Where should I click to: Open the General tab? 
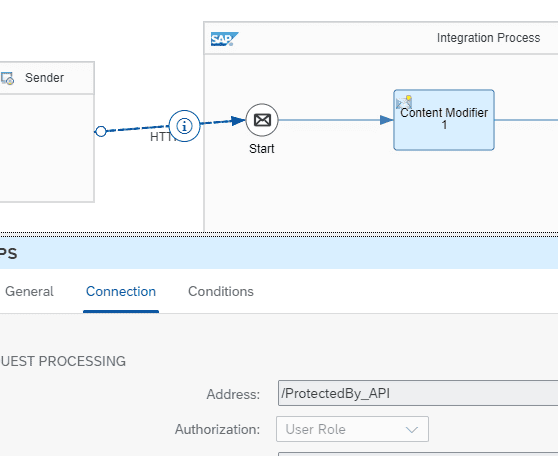tap(29, 292)
